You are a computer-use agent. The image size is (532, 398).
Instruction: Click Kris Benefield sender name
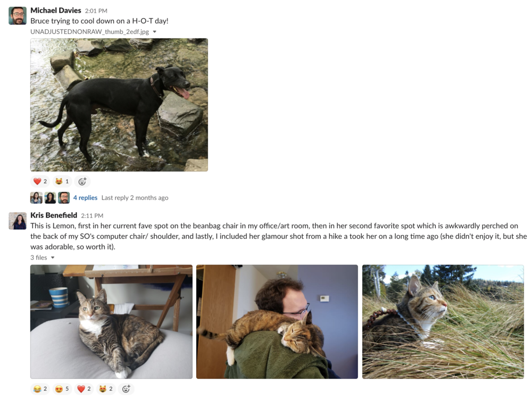(54, 215)
